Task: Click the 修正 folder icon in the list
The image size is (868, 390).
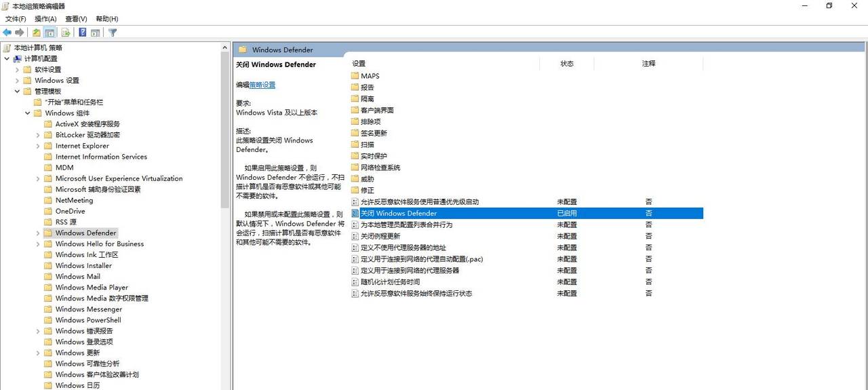Action: [x=355, y=191]
